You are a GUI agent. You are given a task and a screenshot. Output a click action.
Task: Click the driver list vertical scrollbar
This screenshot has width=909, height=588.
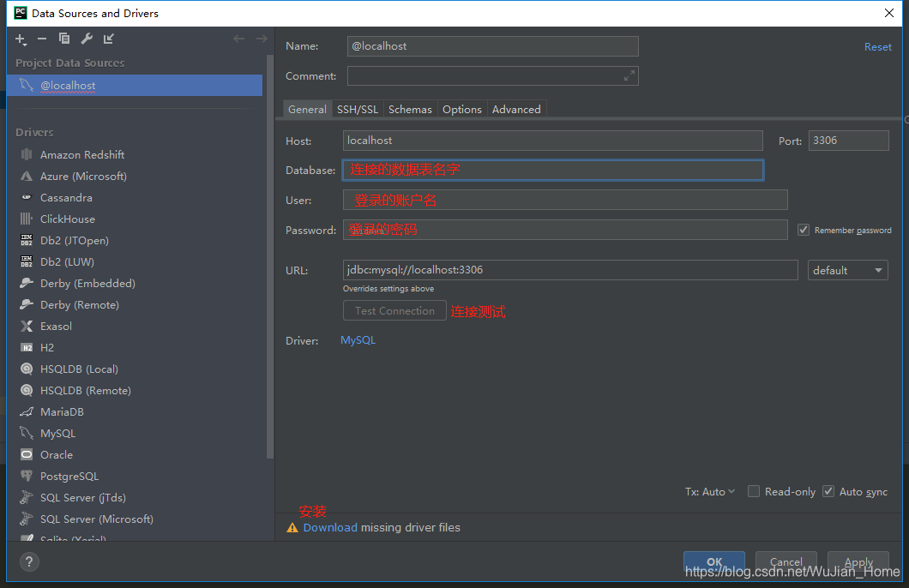[269, 257]
